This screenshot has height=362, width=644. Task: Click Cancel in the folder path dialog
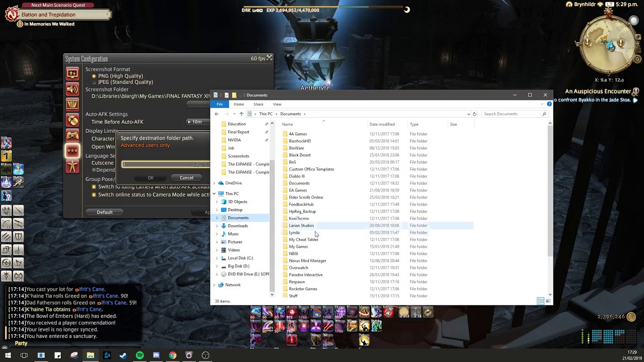coord(187,177)
